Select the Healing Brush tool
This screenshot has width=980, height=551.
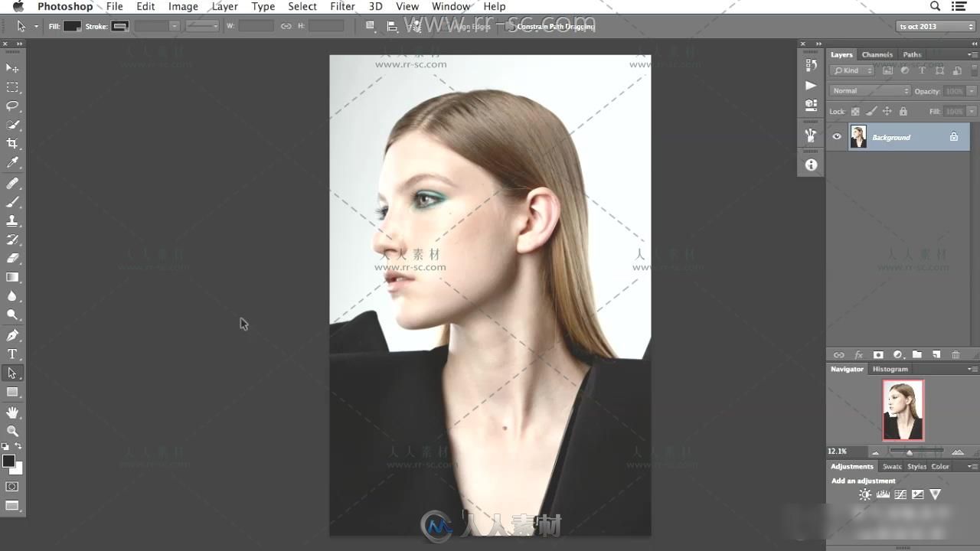pyautogui.click(x=12, y=184)
